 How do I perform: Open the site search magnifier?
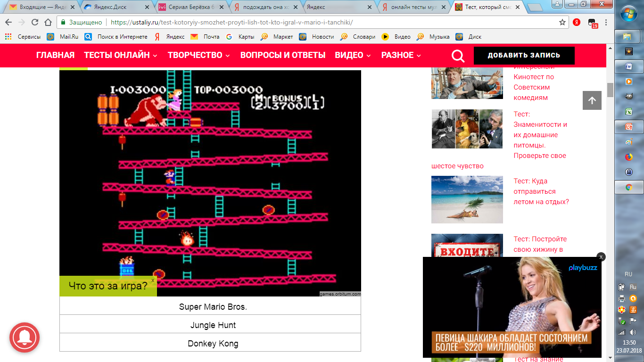click(458, 56)
